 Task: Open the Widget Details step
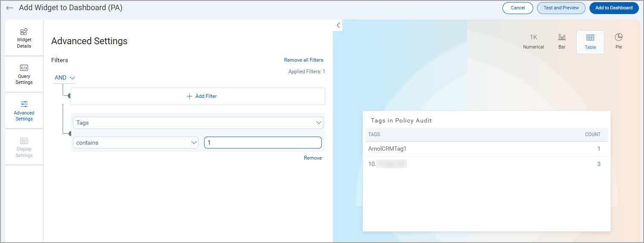pyautogui.click(x=24, y=38)
